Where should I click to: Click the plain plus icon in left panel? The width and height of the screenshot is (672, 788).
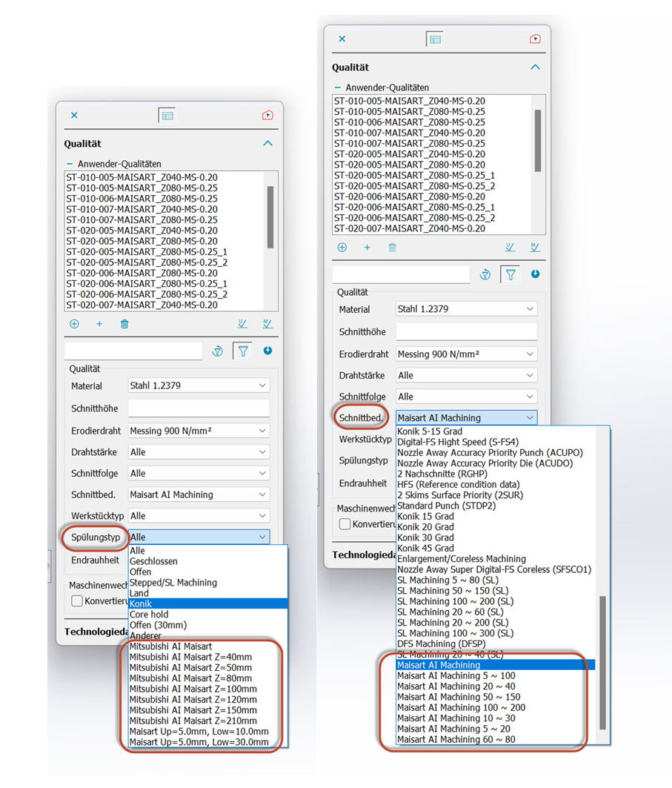pos(99,324)
